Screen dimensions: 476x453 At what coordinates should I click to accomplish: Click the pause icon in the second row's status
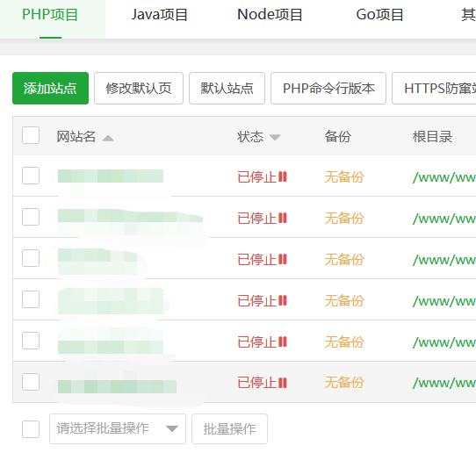click(283, 218)
